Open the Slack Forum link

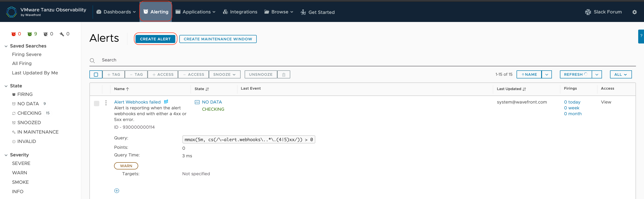(603, 12)
